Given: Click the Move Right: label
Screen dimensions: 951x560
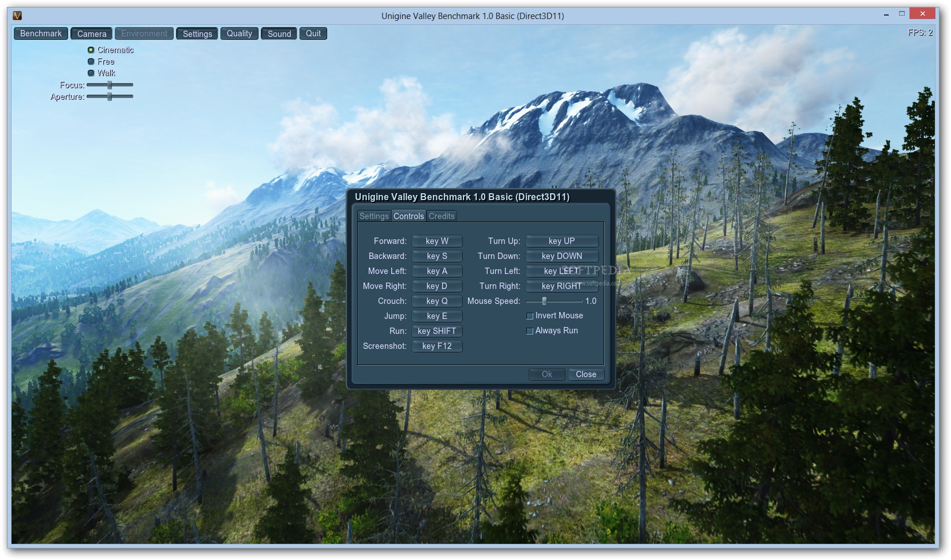Looking at the screenshot, I should (x=385, y=286).
